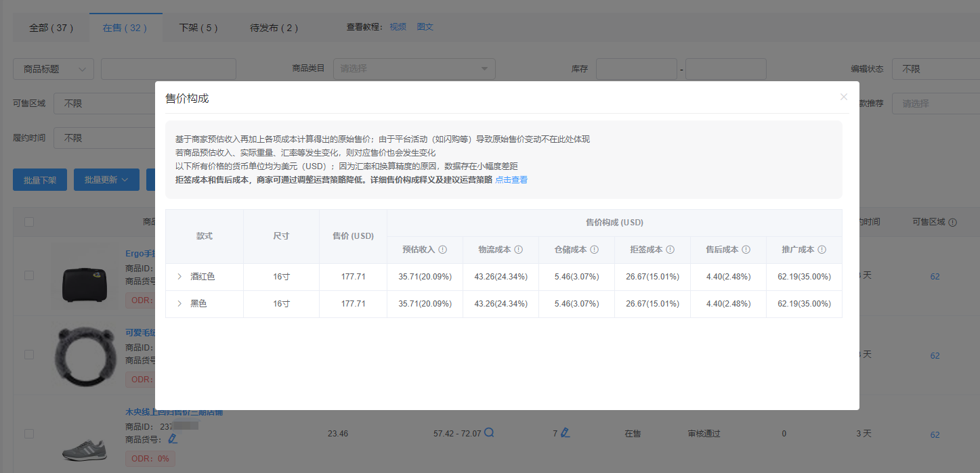Screen dimensions: 980x473
Task: Toggle the select-all checkbox in the table header
Action: pyautogui.click(x=29, y=222)
